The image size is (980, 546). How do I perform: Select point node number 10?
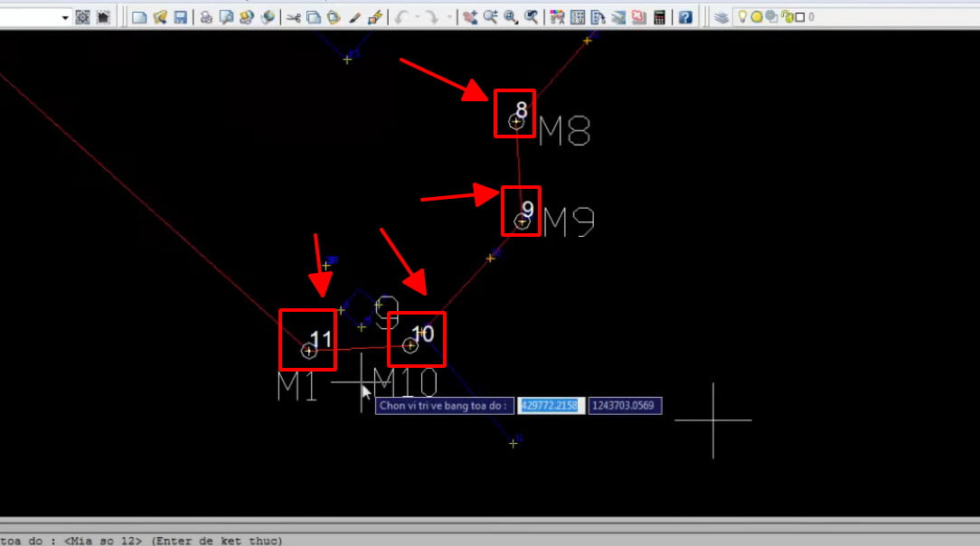410,344
